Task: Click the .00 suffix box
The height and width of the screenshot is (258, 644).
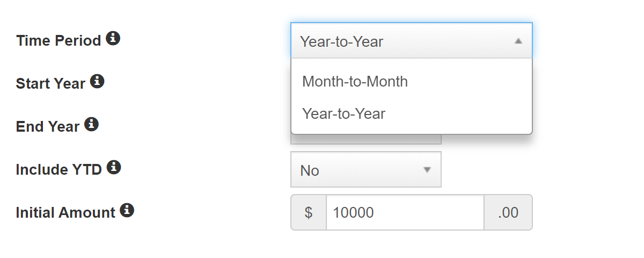Action: [x=508, y=212]
